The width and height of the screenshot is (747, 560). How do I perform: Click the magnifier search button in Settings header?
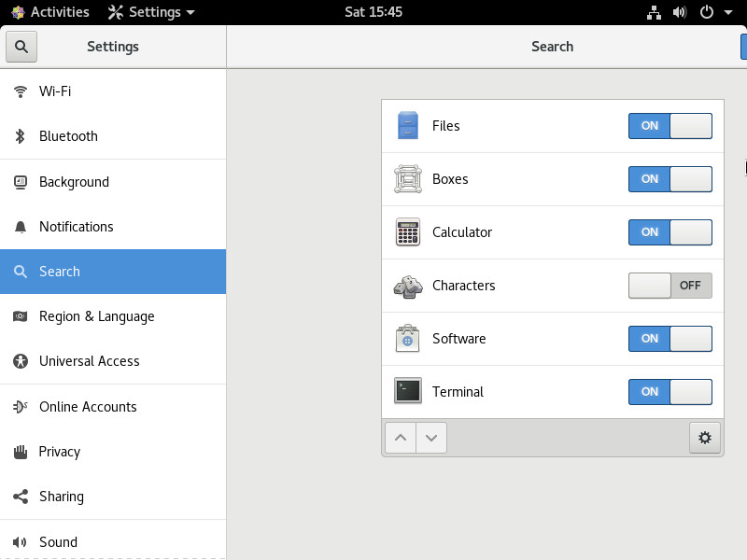tap(21, 47)
